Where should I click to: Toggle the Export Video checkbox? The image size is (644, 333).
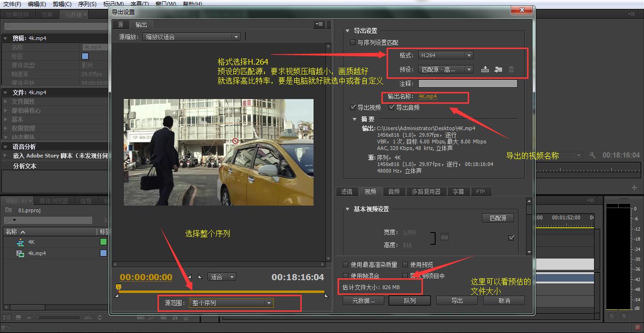[x=353, y=108]
